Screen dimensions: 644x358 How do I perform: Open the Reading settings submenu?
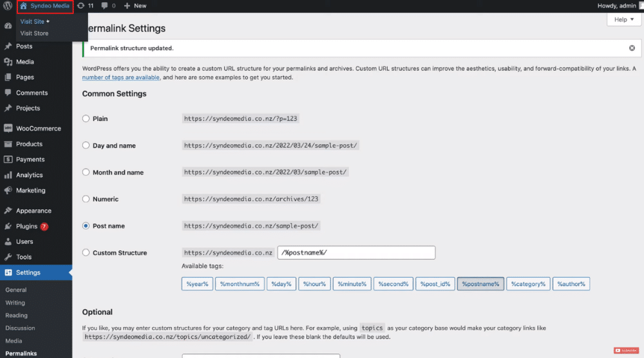click(x=17, y=316)
